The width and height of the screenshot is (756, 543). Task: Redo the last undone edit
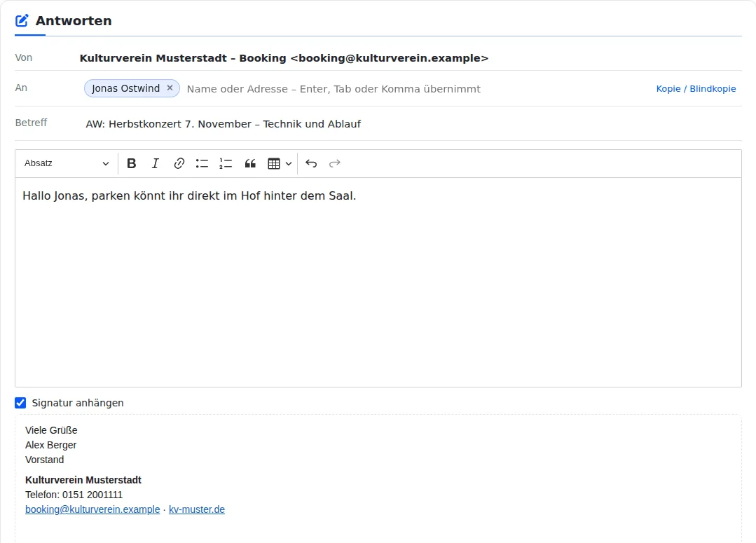click(335, 163)
